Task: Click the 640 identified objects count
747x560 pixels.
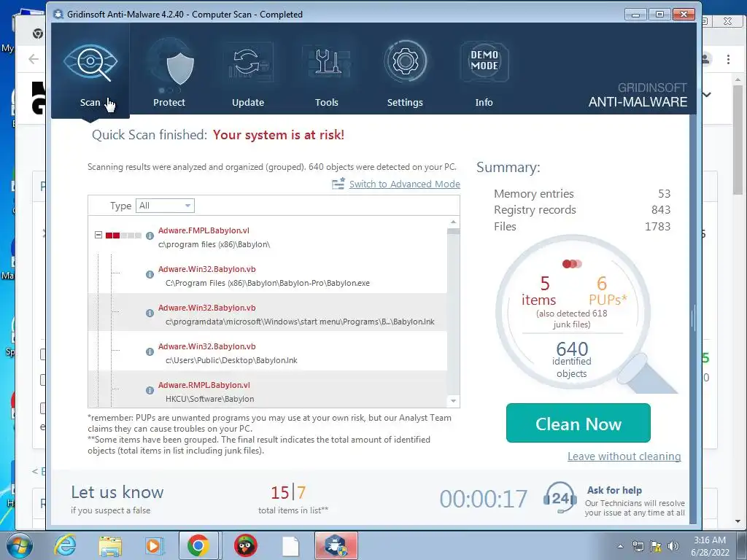Action: pyautogui.click(x=572, y=349)
